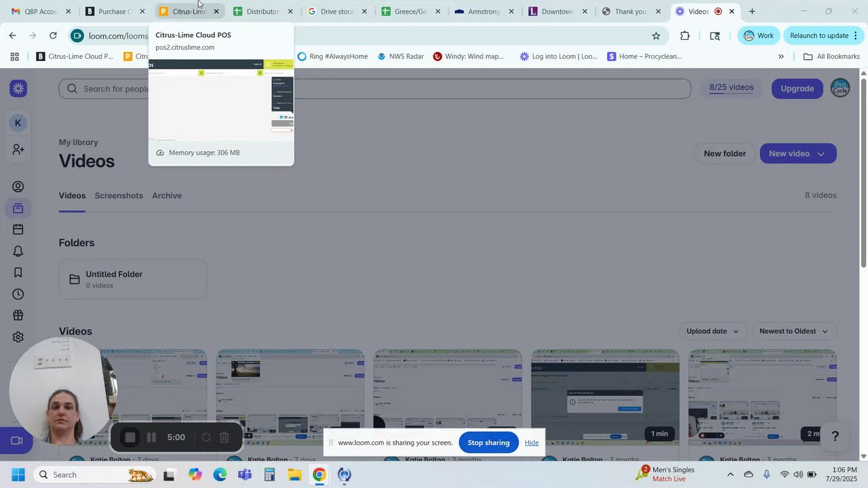
Task: Open the Citrus-Lime Cloud P... bookmark
Action: [75, 57]
